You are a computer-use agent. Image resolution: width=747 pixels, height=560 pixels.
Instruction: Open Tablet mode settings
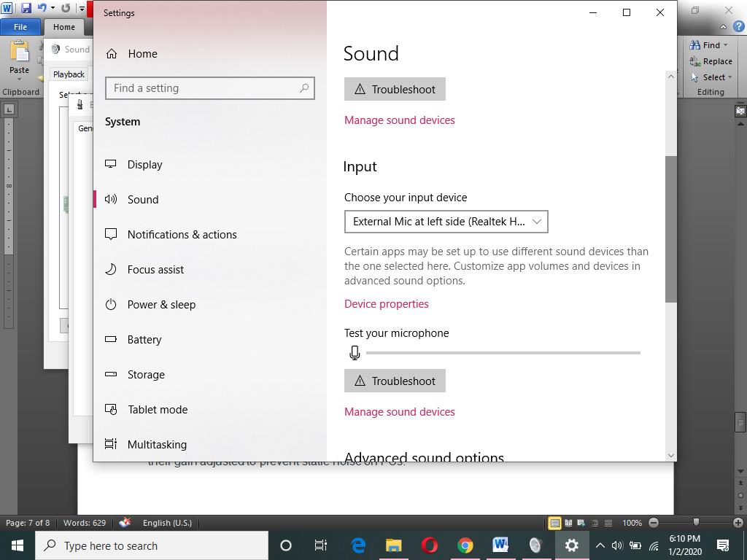(158, 409)
